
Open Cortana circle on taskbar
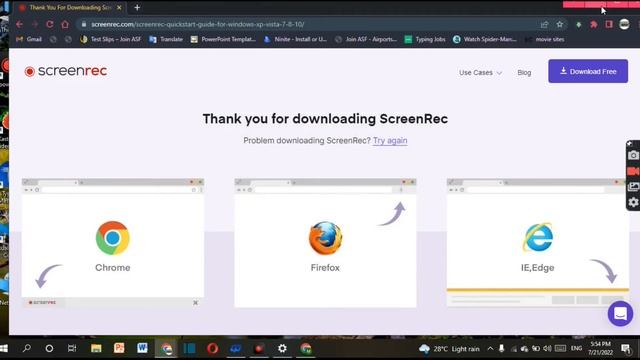(49, 349)
